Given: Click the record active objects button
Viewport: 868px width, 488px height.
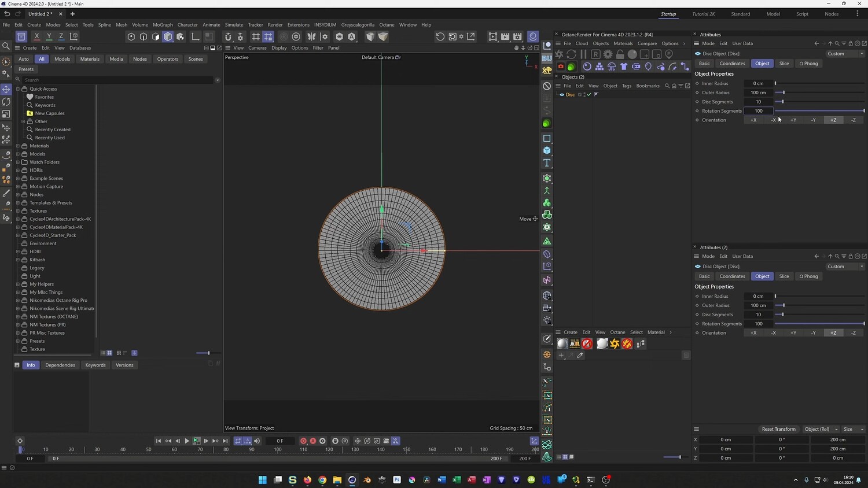Looking at the screenshot, I should 303,441.
